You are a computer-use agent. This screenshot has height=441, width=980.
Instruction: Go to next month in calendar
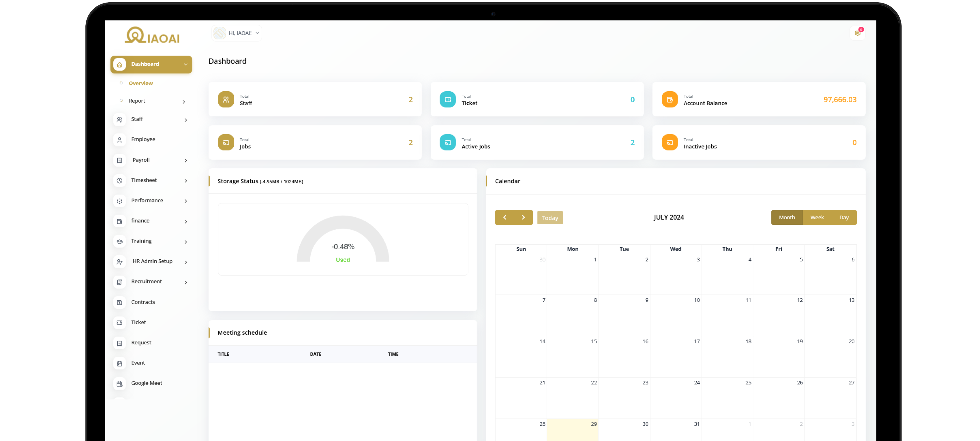[523, 217]
